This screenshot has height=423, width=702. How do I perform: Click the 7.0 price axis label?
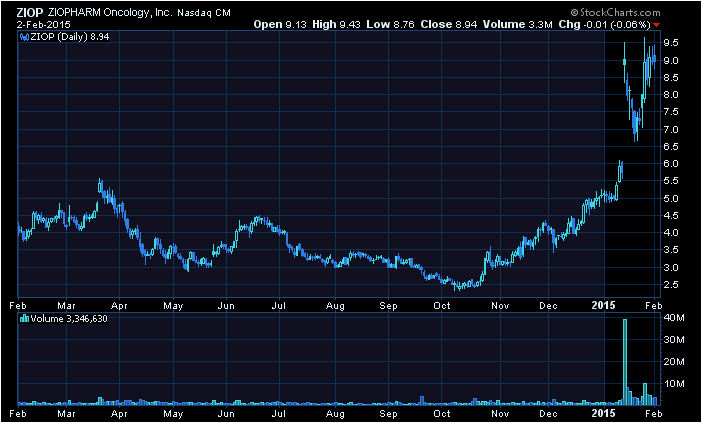pyautogui.click(x=671, y=129)
